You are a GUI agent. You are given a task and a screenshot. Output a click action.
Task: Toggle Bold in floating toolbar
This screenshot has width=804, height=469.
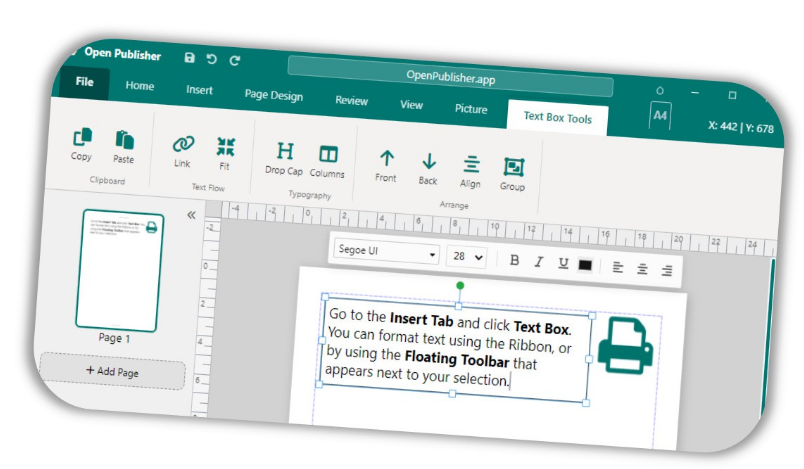514,260
